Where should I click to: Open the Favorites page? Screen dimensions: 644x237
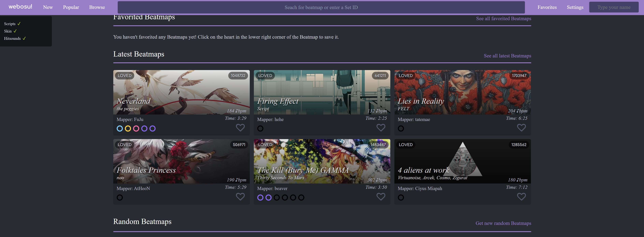(x=547, y=7)
